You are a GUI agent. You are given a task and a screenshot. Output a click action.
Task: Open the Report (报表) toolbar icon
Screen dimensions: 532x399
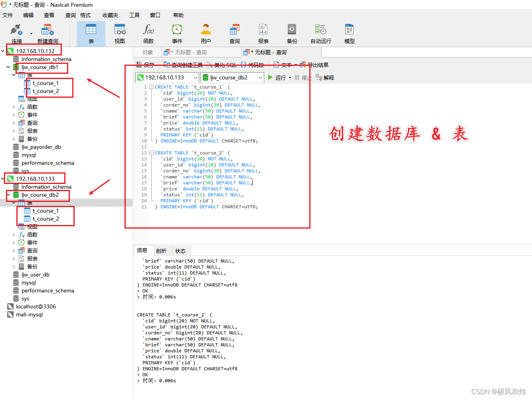click(x=263, y=34)
